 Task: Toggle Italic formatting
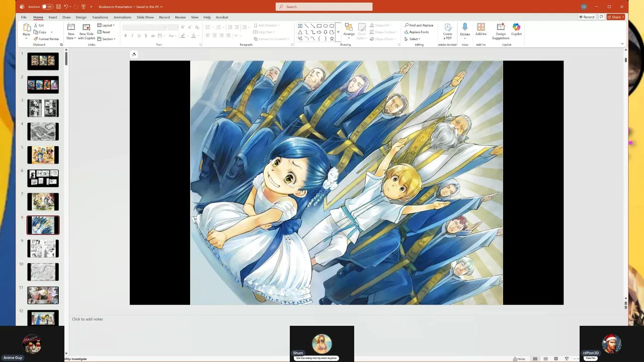(132, 36)
